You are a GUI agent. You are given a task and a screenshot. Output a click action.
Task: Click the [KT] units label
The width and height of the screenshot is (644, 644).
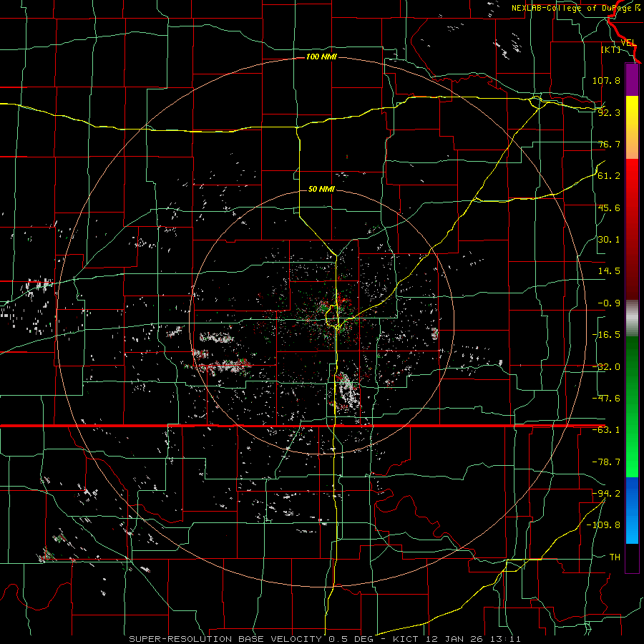pos(611,49)
